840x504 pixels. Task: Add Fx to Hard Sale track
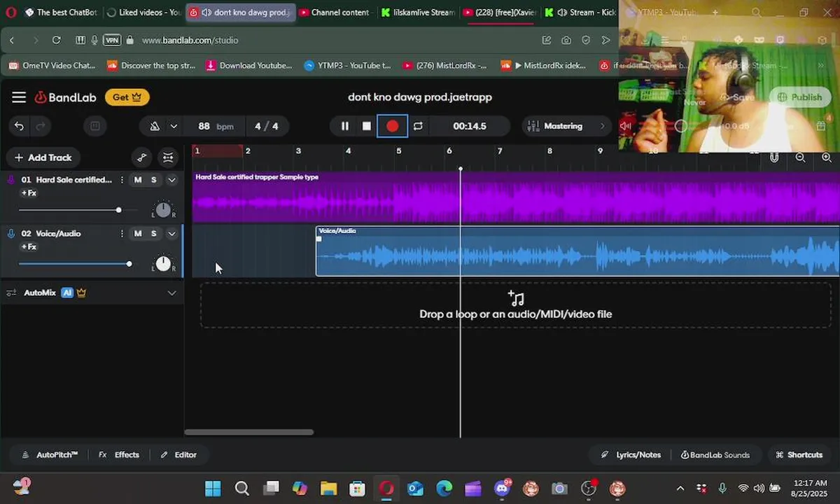(x=29, y=193)
